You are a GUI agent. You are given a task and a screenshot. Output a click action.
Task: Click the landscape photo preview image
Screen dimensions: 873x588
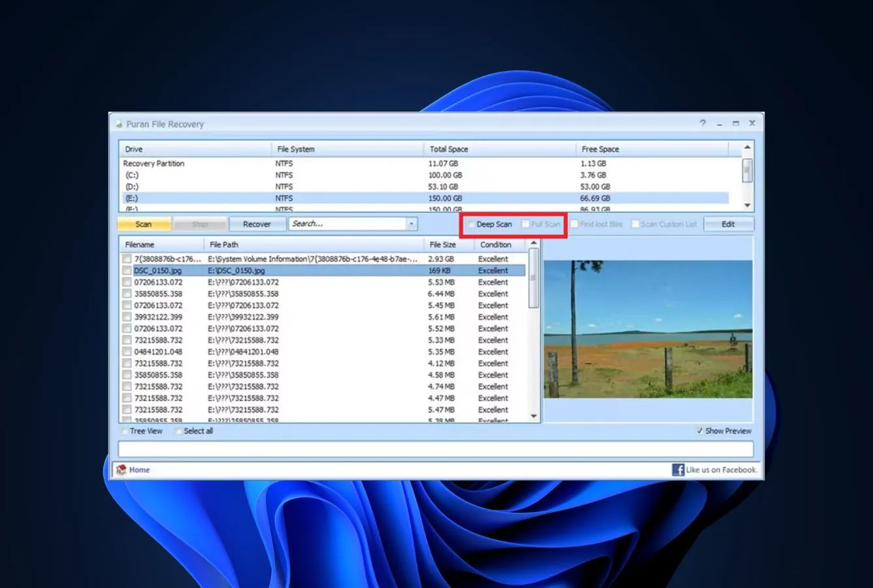click(x=648, y=329)
